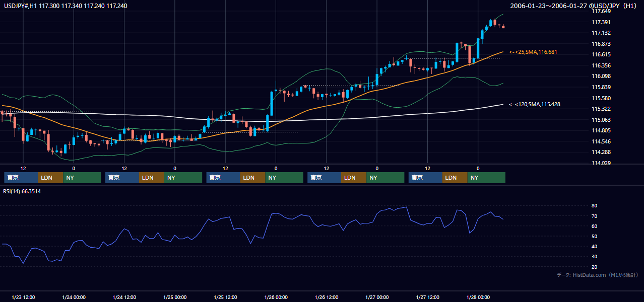Click the USDJPY#,H1 chart title text
Viewport: 644px width, 302px height.
point(66,6)
